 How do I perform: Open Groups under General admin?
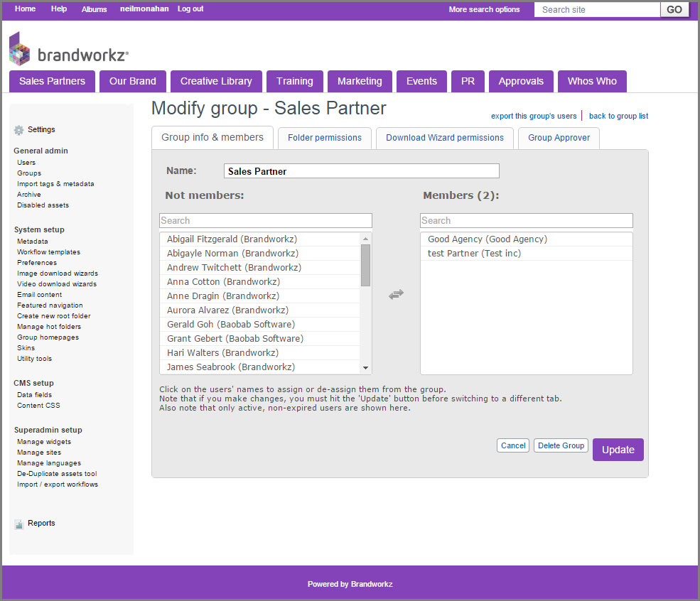[x=29, y=173]
